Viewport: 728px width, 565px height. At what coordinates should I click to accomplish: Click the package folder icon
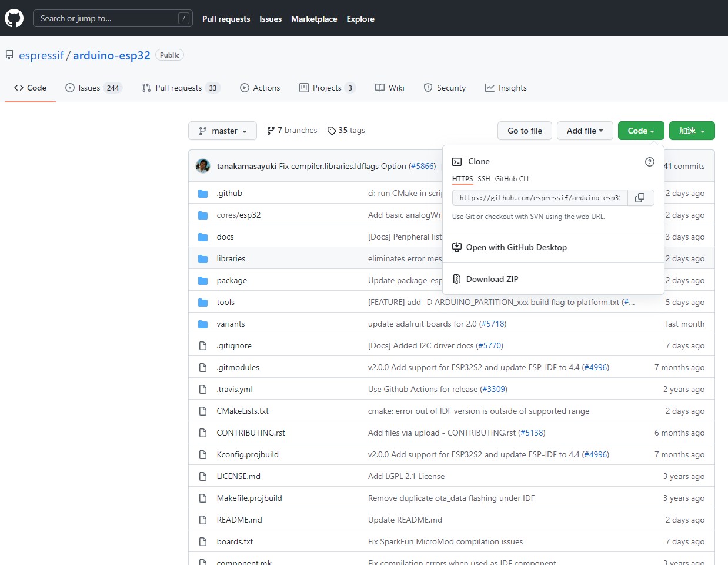click(x=203, y=281)
